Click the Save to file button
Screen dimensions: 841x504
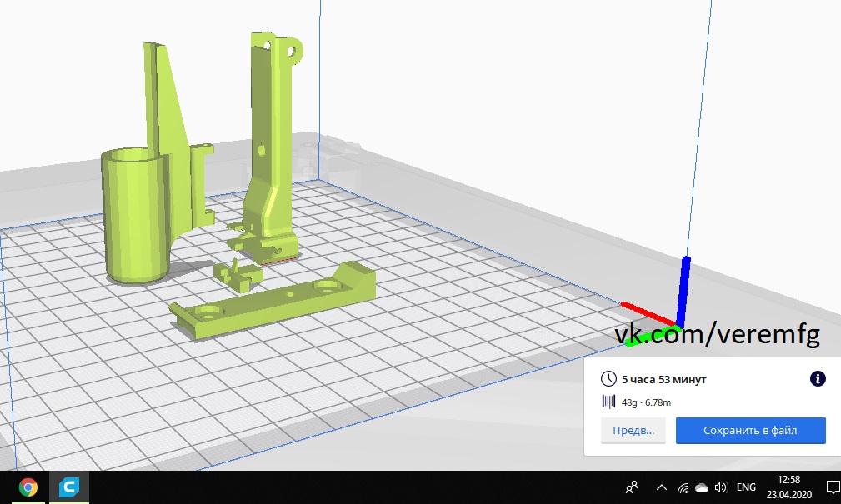(x=750, y=430)
